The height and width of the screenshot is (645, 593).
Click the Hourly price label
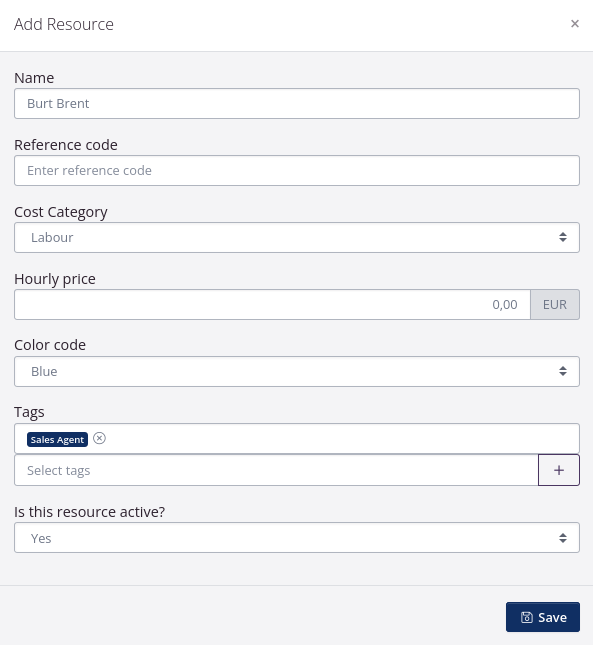(x=55, y=279)
